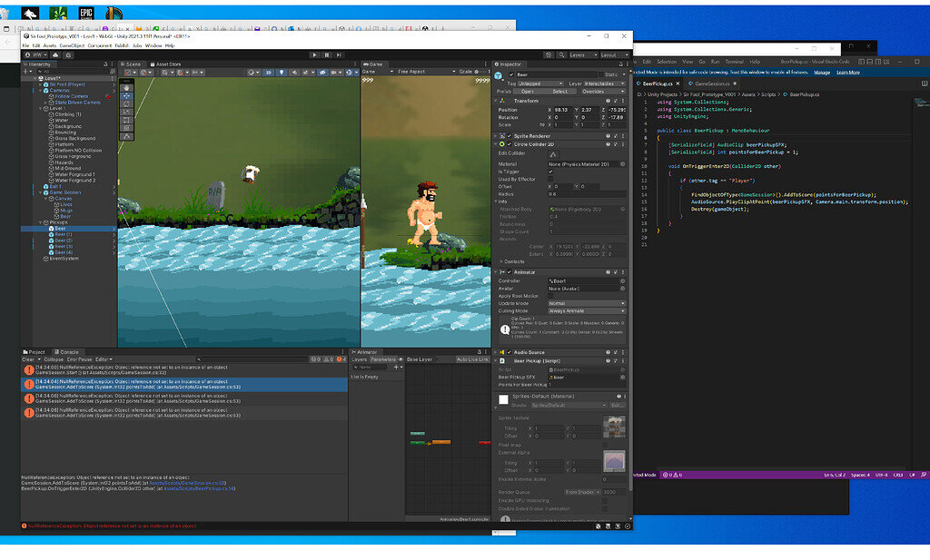Click the Pause button in Unity toolbar

click(x=327, y=54)
